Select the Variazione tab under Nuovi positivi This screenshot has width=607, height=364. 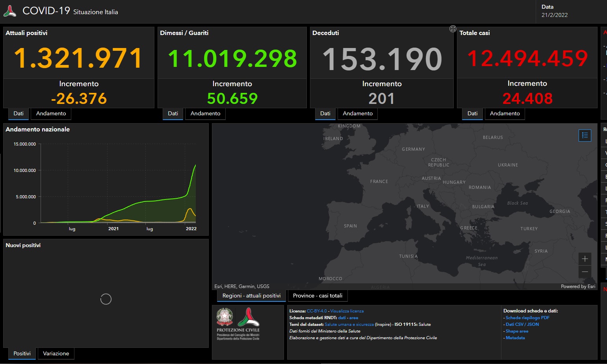tap(56, 353)
